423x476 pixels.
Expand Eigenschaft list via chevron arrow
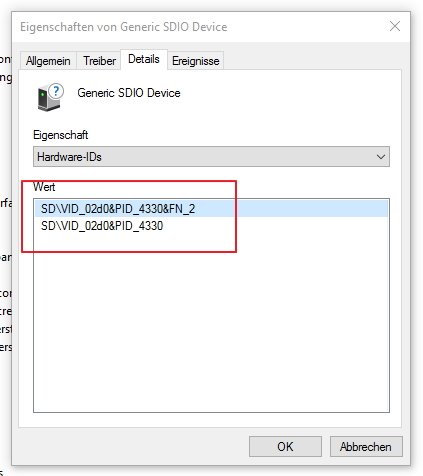click(x=381, y=157)
